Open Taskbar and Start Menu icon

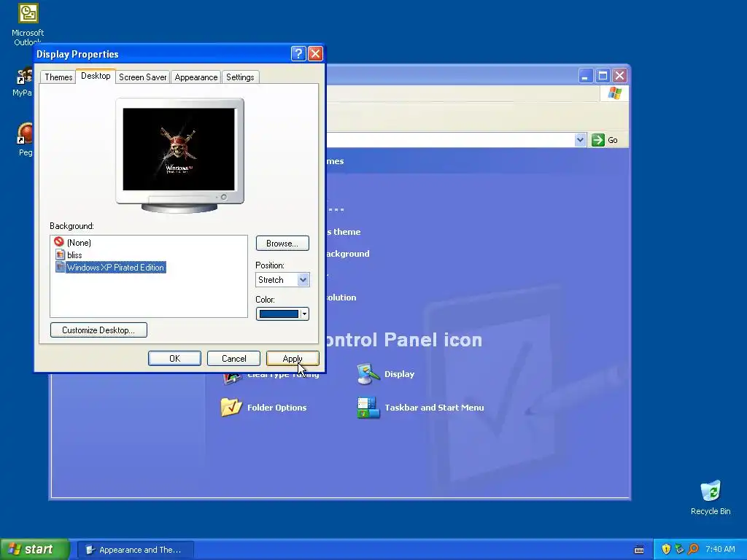pos(421,408)
